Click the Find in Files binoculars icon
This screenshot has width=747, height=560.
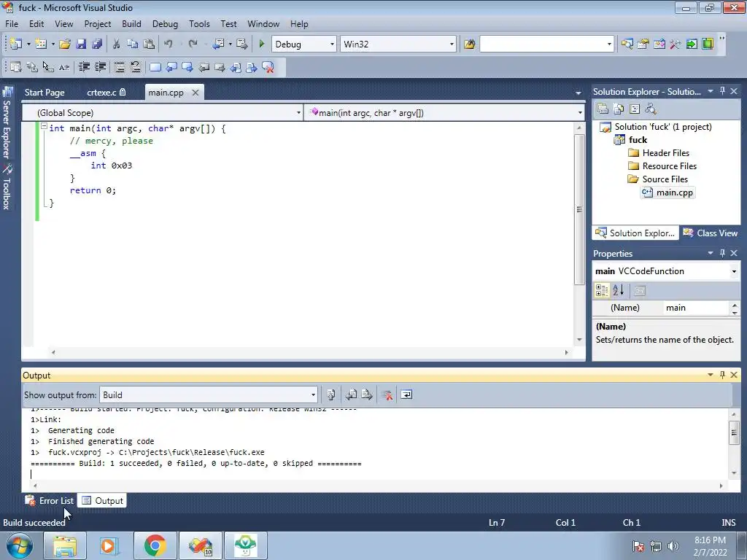tap(470, 44)
